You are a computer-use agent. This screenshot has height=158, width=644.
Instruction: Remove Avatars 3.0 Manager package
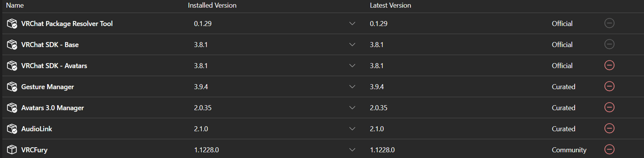coord(609,107)
